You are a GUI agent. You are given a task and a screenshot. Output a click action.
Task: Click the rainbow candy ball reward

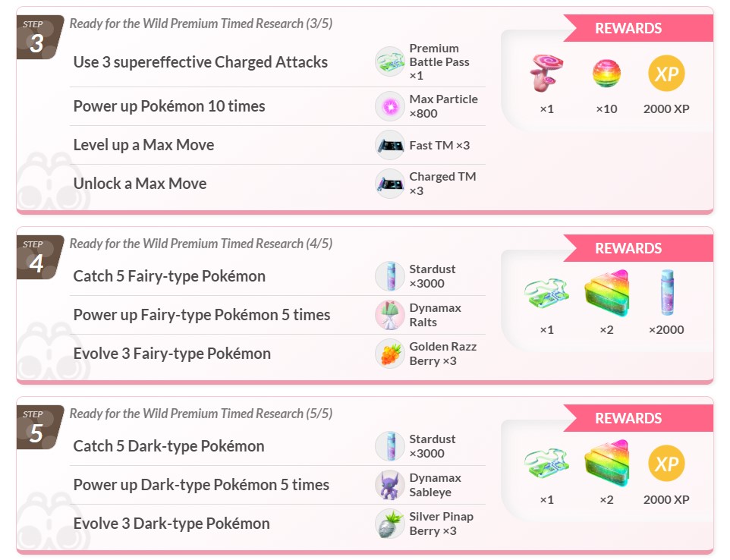tap(606, 74)
